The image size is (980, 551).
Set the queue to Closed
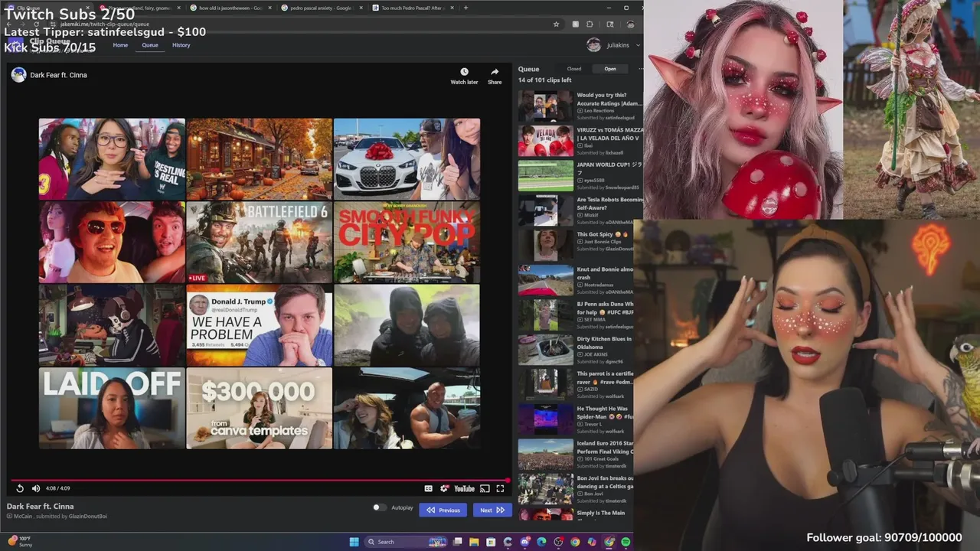pyautogui.click(x=573, y=69)
